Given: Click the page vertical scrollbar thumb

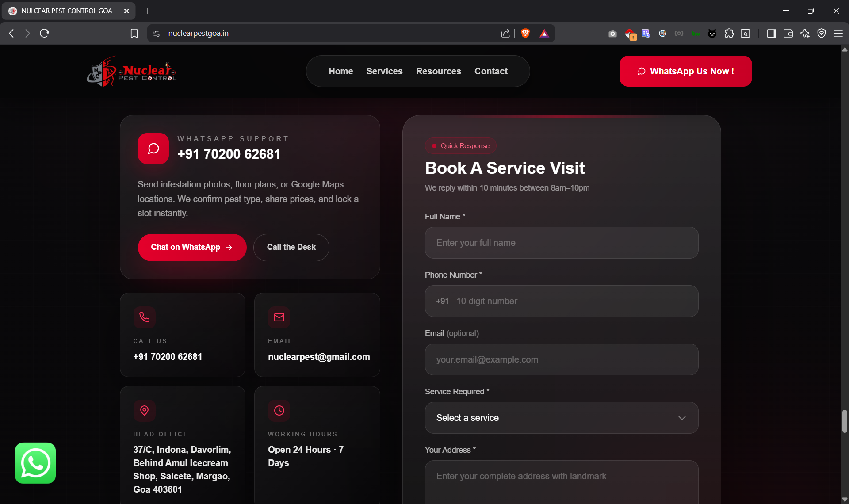Looking at the screenshot, I should tap(845, 421).
